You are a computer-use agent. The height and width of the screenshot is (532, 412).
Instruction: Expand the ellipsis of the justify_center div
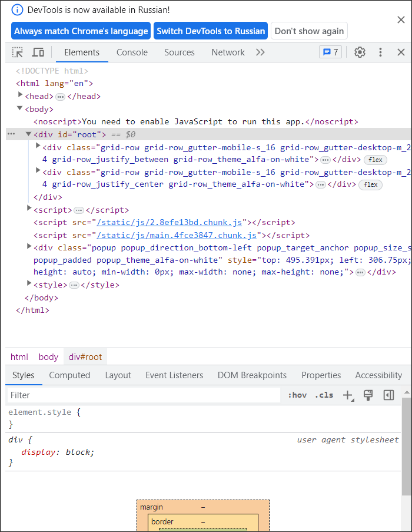click(321, 184)
